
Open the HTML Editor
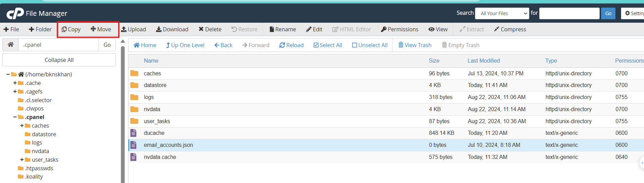pyautogui.click(x=352, y=29)
